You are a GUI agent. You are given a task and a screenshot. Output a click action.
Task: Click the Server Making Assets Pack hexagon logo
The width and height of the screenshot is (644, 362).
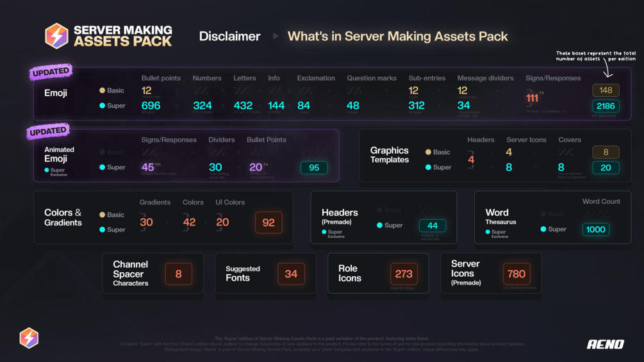56,36
